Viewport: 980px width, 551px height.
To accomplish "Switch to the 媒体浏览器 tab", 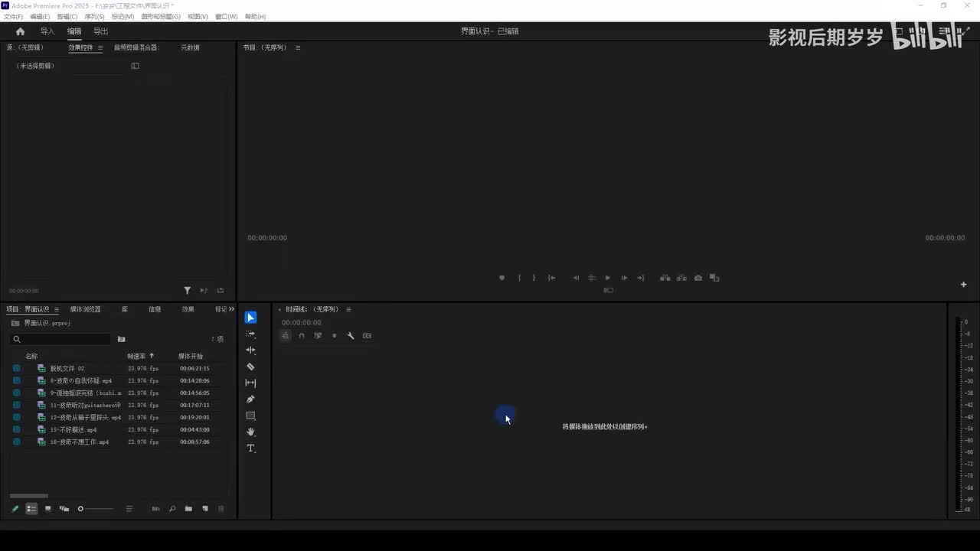I will pos(85,309).
